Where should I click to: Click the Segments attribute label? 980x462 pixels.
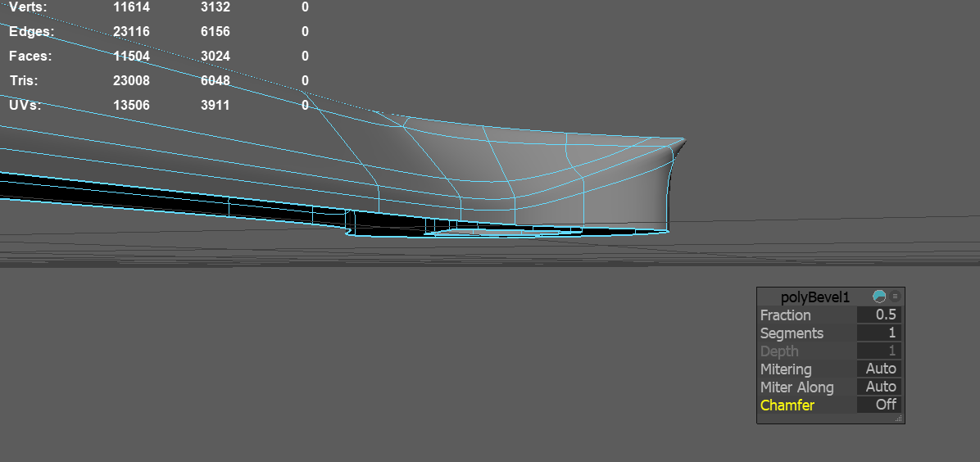(792, 333)
